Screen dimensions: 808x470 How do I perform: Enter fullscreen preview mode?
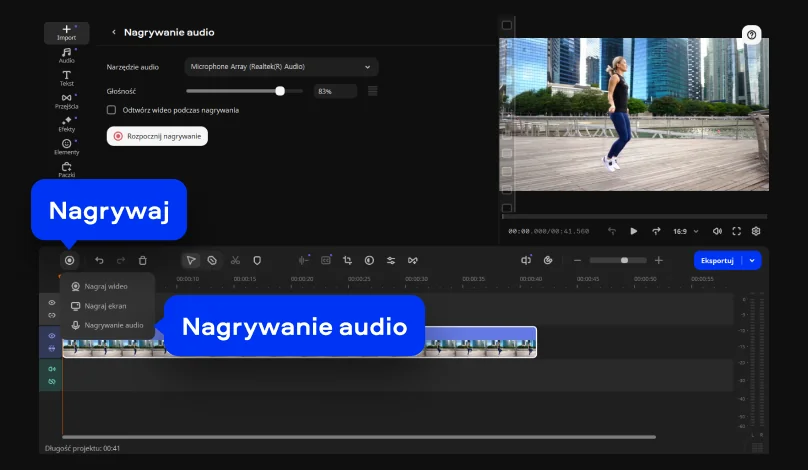[x=737, y=231]
